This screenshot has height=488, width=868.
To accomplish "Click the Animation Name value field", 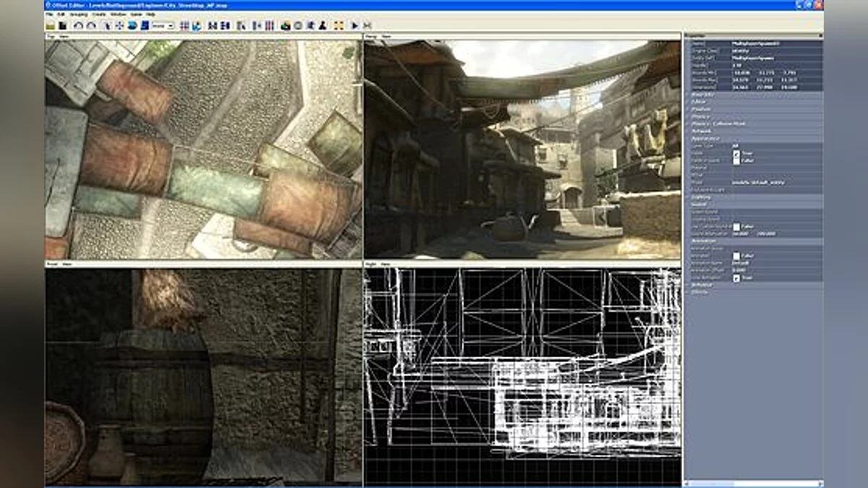I will (x=777, y=262).
